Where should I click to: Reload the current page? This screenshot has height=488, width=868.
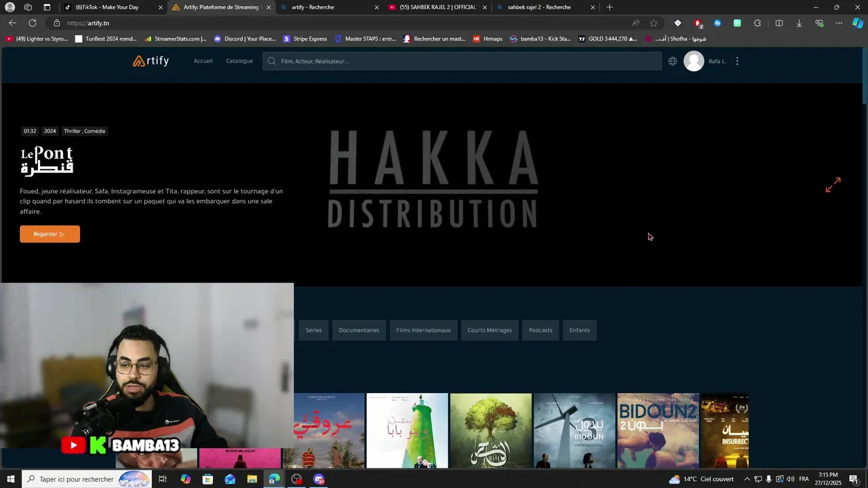[32, 23]
